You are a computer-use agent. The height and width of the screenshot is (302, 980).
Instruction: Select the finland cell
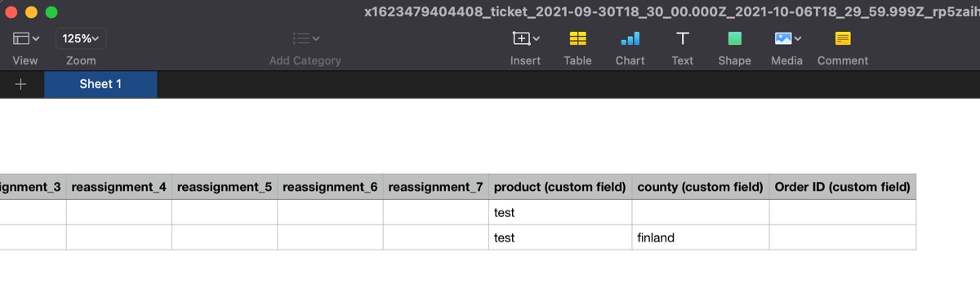[x=701, y=238]
